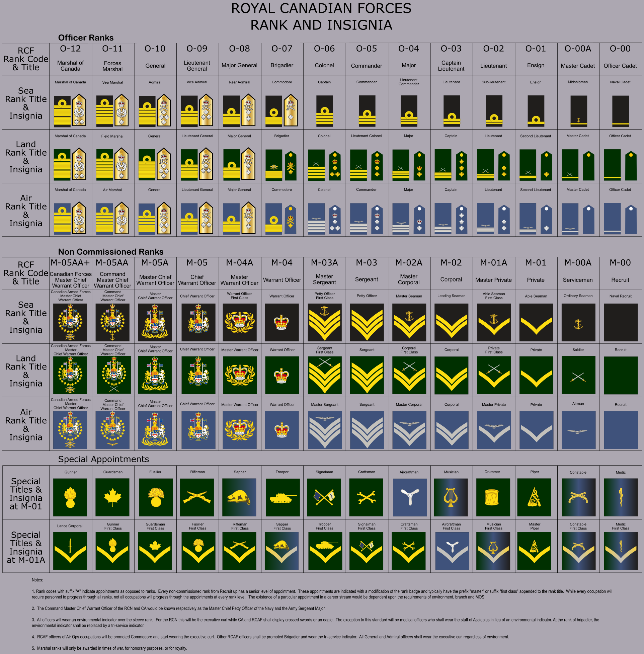Select the Midshipman sleeve insignia with anchor
The height and width of the screenshot is (654, 644).
click(x=579, y=111)
